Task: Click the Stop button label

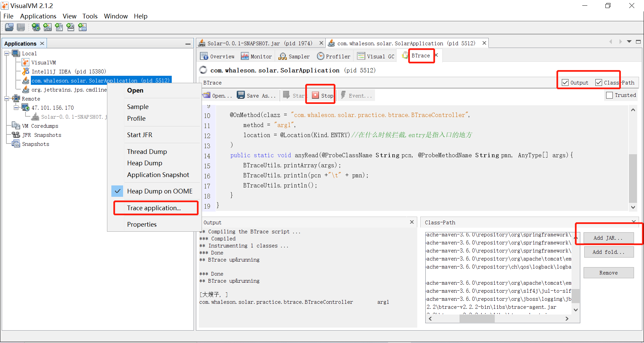Action: click(327, 96)
